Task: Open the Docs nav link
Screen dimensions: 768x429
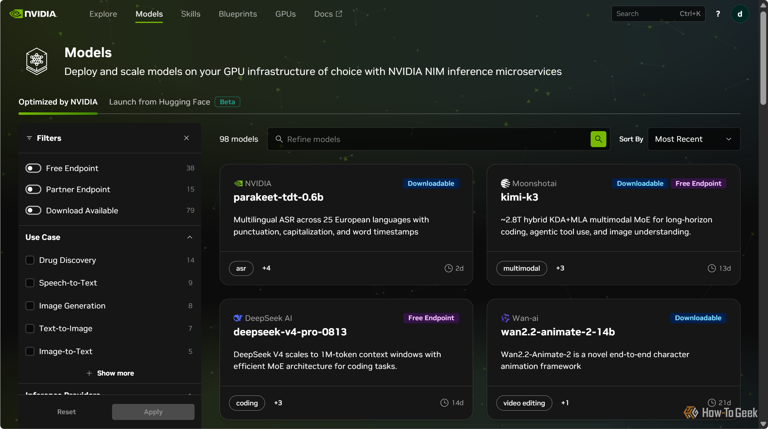Action: (x=328, y=14)
